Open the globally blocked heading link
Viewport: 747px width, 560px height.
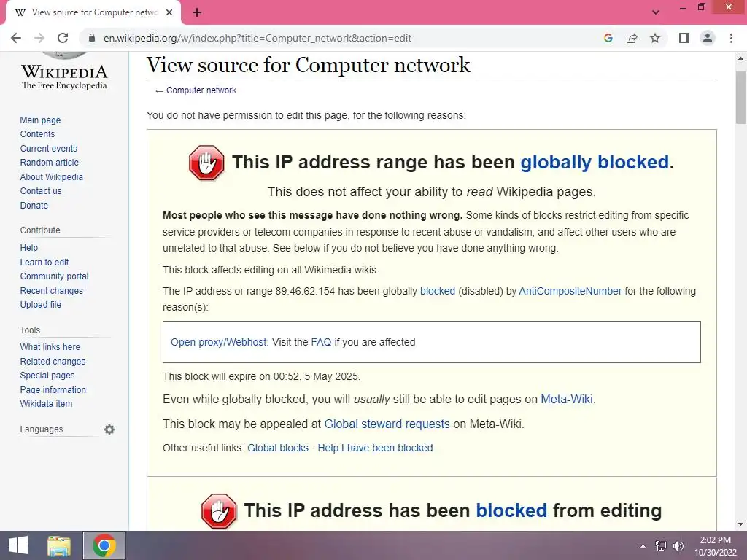(x=595, y=163)
